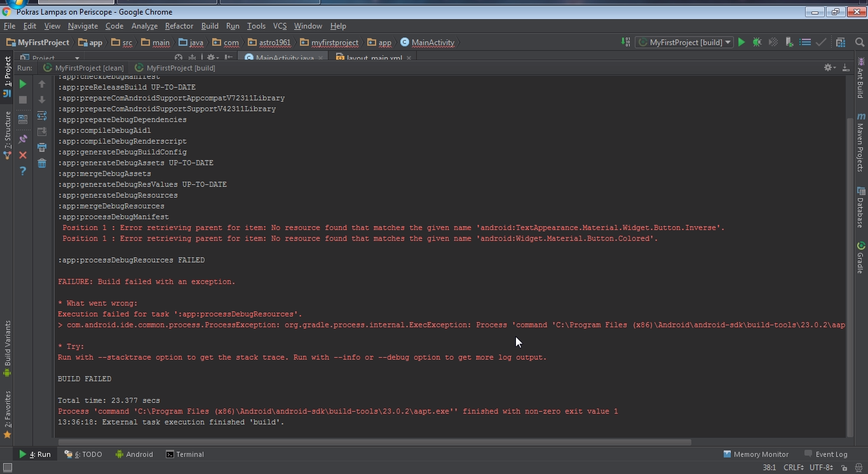This screenshot has width=868, height=474.
Task: Click horizontal scrollbar of console output
Action: [x=375, y=442]
